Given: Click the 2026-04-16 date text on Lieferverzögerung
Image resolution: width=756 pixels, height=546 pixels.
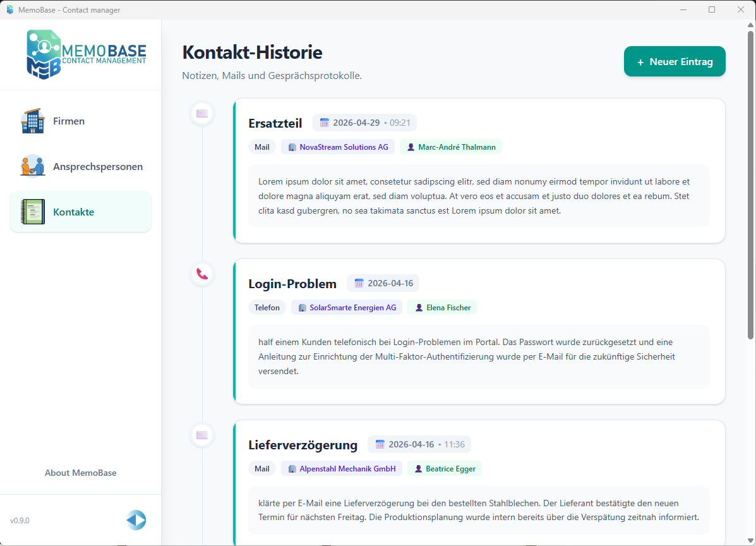Looking at the screenshot, I should (411, 444).
